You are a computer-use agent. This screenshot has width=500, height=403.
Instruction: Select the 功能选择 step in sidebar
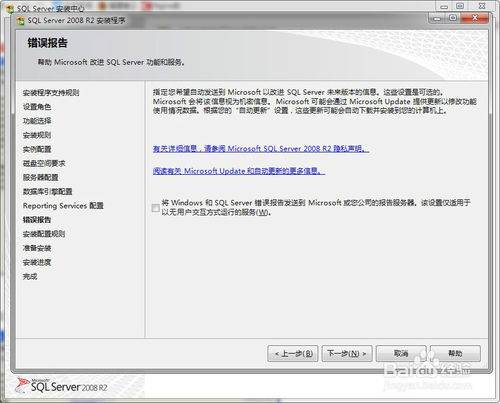(37, 121)
